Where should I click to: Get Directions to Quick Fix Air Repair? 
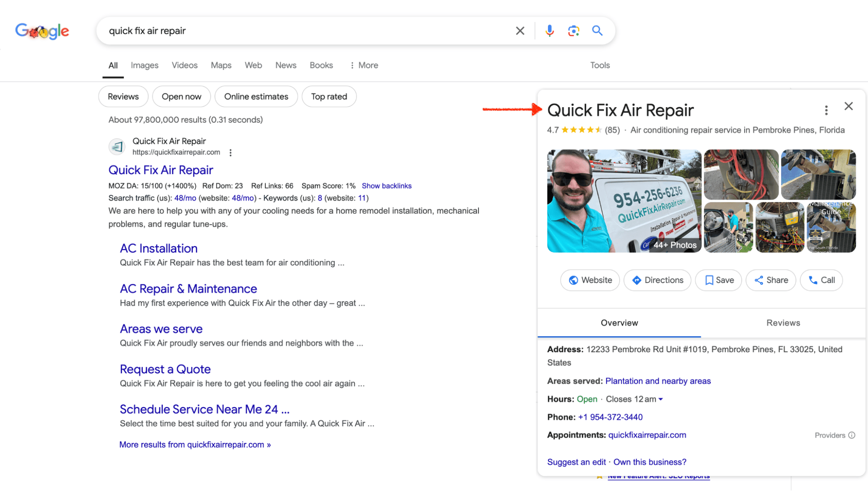657,280
